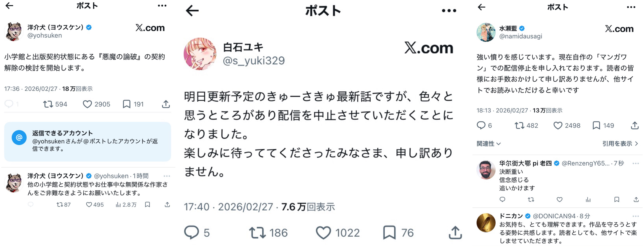The height and width of the screenshot is (248, 644).
Task: Open @yohsuken handle in the reply thread
Action: point(111,176)
